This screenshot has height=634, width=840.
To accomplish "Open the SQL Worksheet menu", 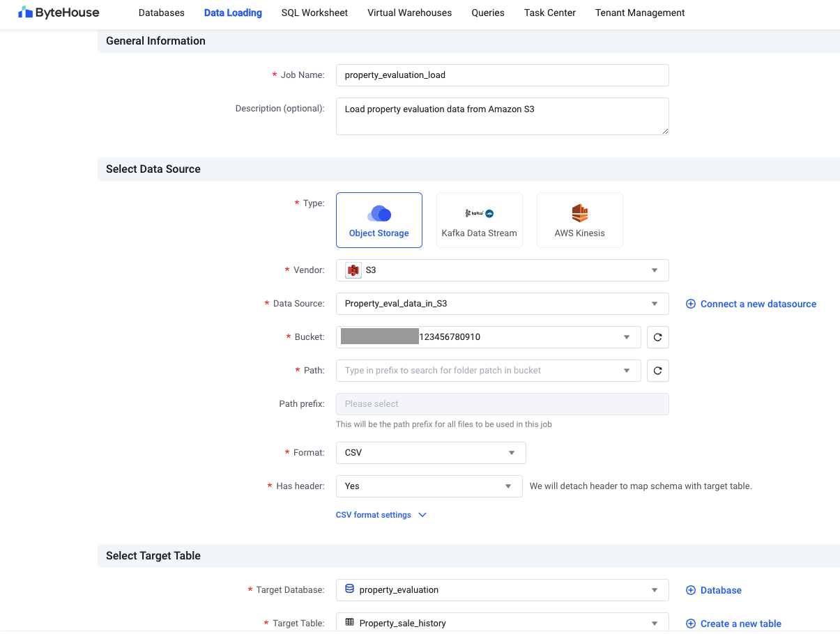I will (314, 13).
